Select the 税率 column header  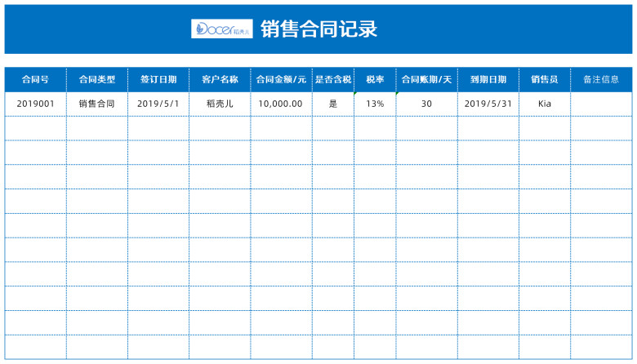[375, 79]
